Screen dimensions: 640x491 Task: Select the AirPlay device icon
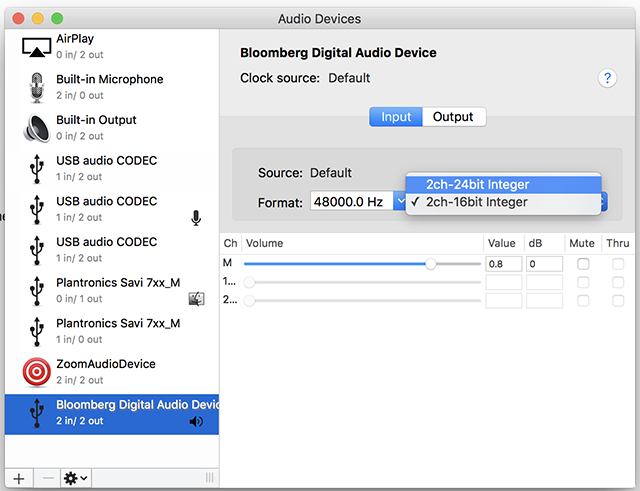pos(36,47)
